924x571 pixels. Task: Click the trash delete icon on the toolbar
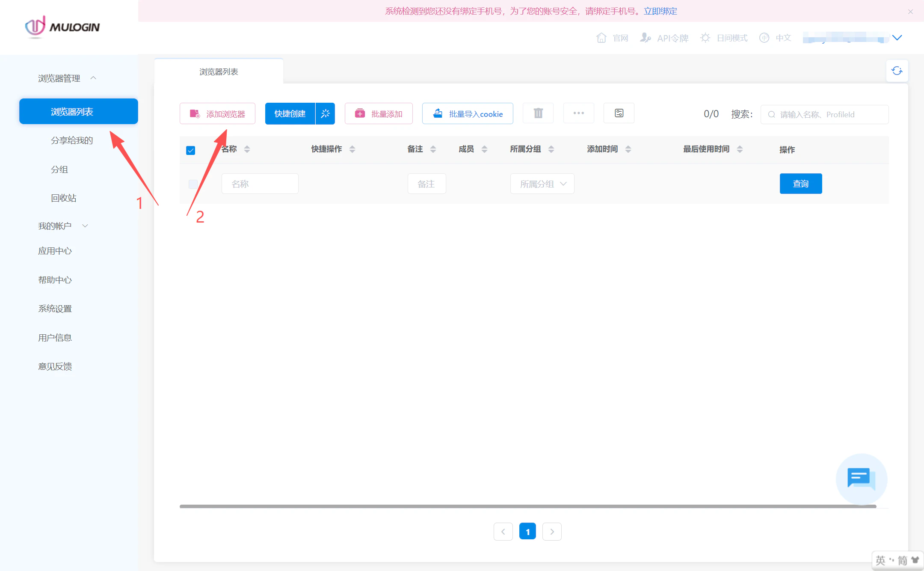click(x=538, y=113)
